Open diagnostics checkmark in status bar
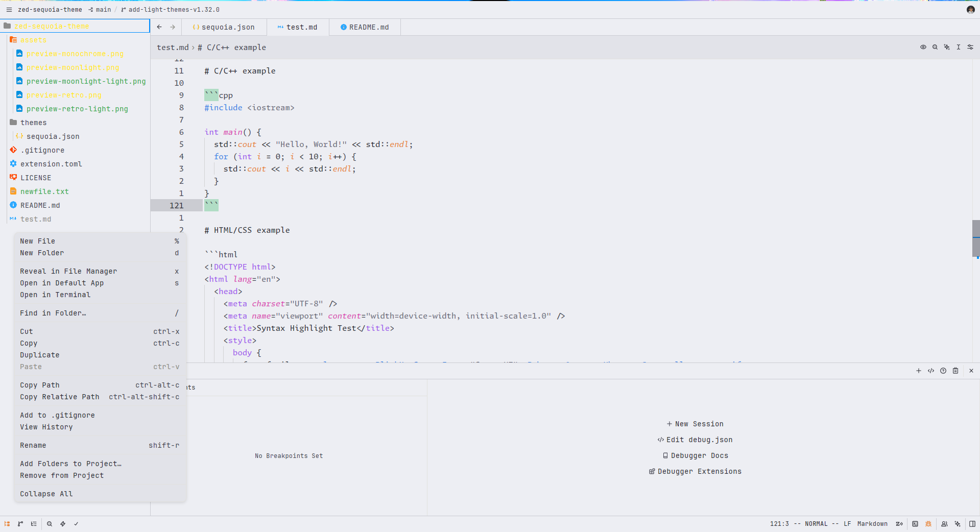Viewport: 980px width, 532px height. [x=76, y=524]
